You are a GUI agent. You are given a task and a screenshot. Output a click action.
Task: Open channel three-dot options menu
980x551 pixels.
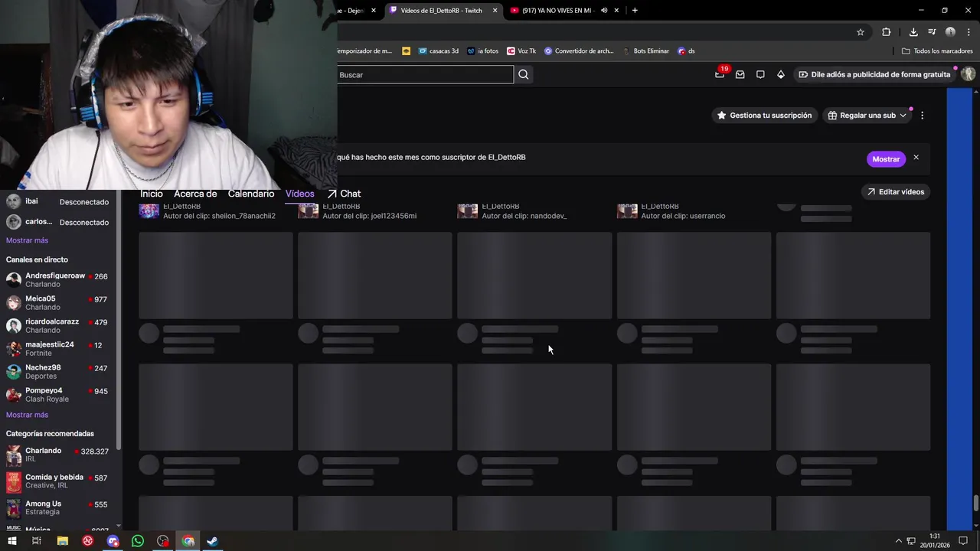tap(922, 116)
